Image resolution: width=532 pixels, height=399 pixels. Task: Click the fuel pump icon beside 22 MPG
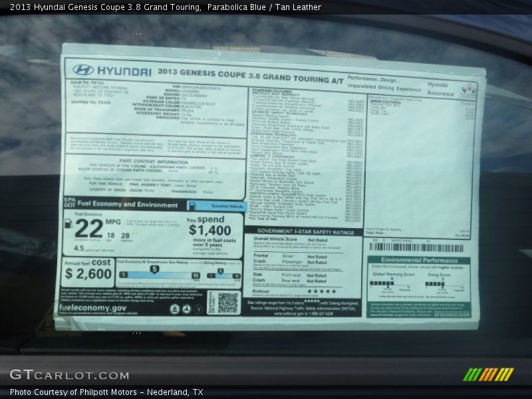68,223
